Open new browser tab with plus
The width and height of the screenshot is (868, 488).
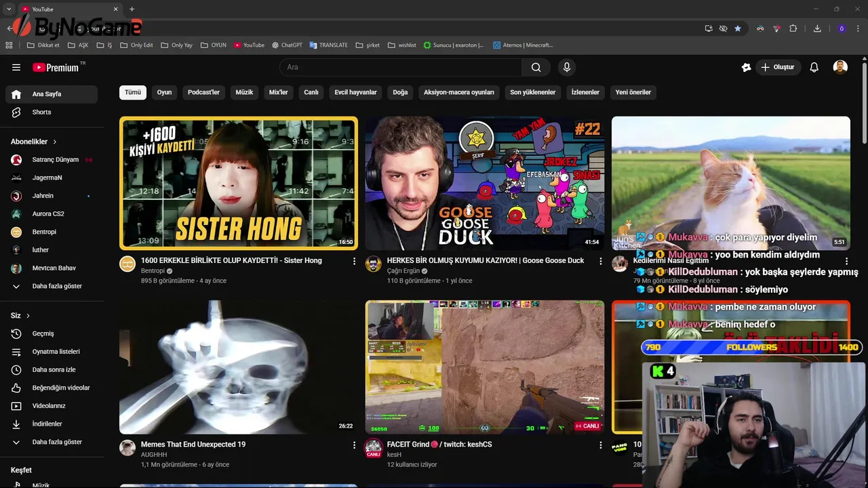(132, 9)
